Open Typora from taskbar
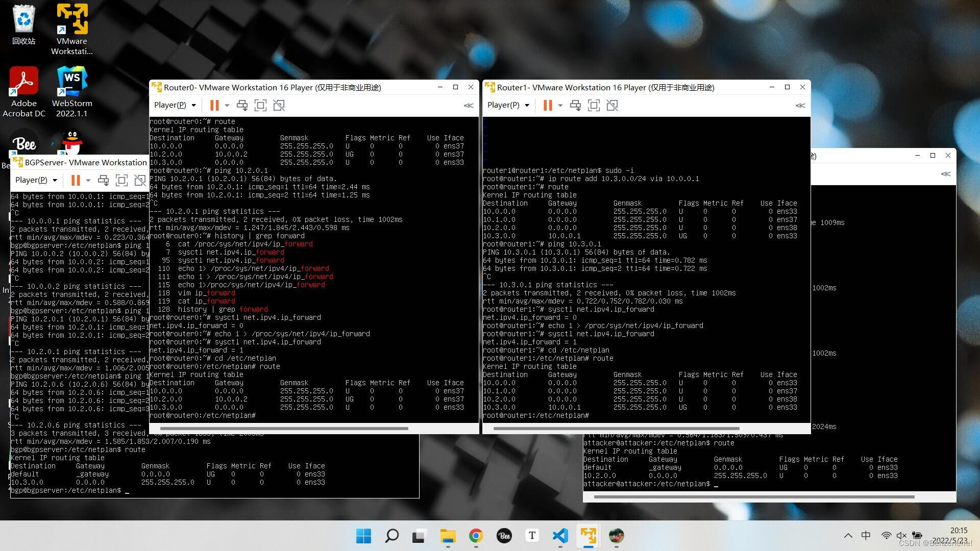This screenshot has height=551, width=980. tap(532, 536)
